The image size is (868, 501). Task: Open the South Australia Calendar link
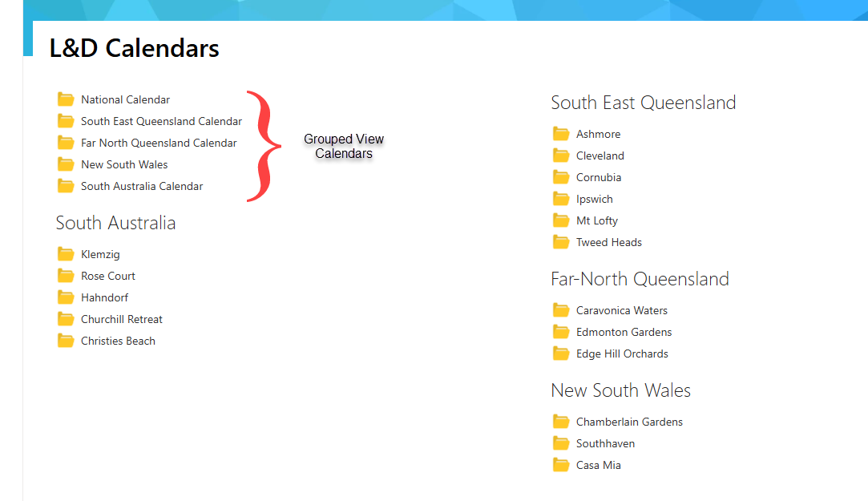(x=142, y=186)
